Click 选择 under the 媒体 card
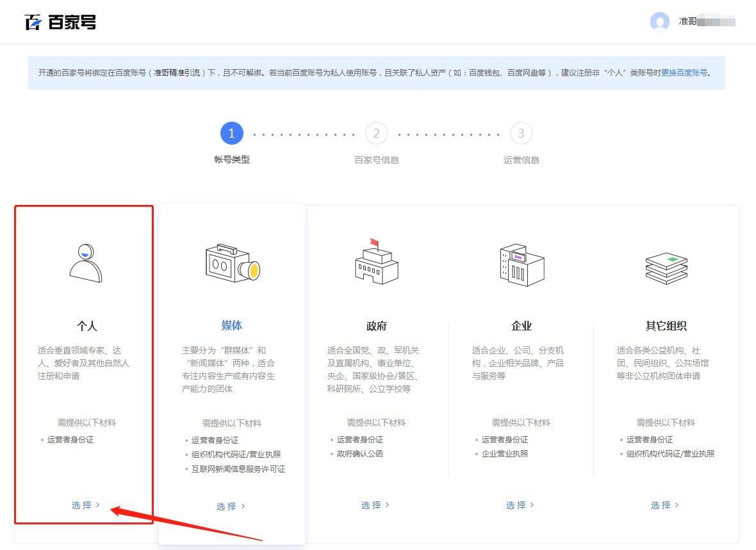This screenshot has width=756, height=550. pos(229,506)
